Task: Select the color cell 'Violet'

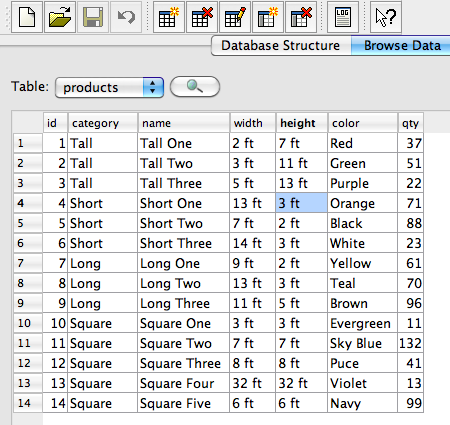Action: point(363,383)
